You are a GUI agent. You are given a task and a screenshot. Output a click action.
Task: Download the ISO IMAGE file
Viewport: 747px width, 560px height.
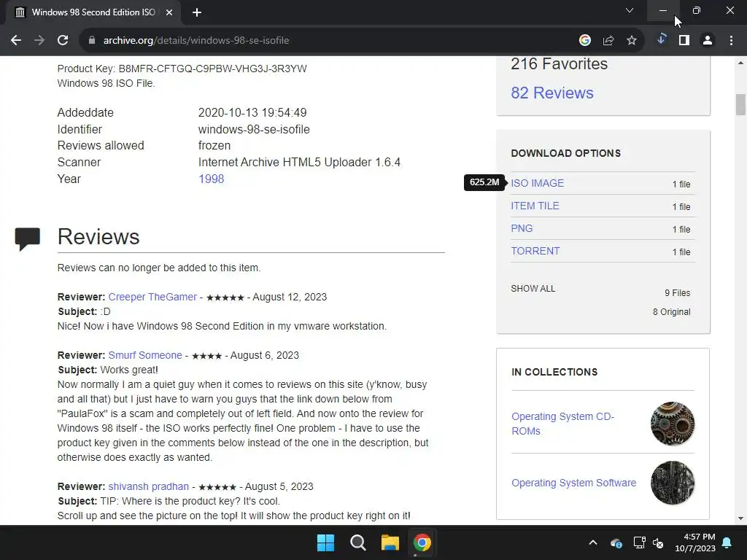(x=538, y=183)
